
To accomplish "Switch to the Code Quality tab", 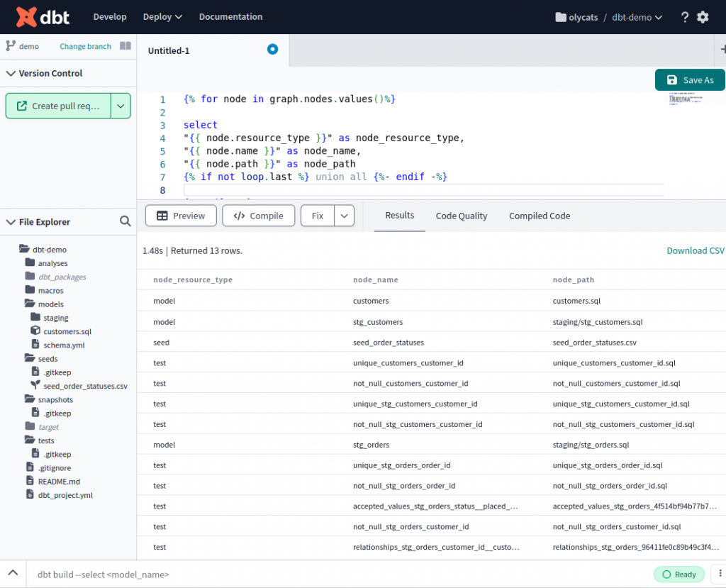I will (461, 216).
